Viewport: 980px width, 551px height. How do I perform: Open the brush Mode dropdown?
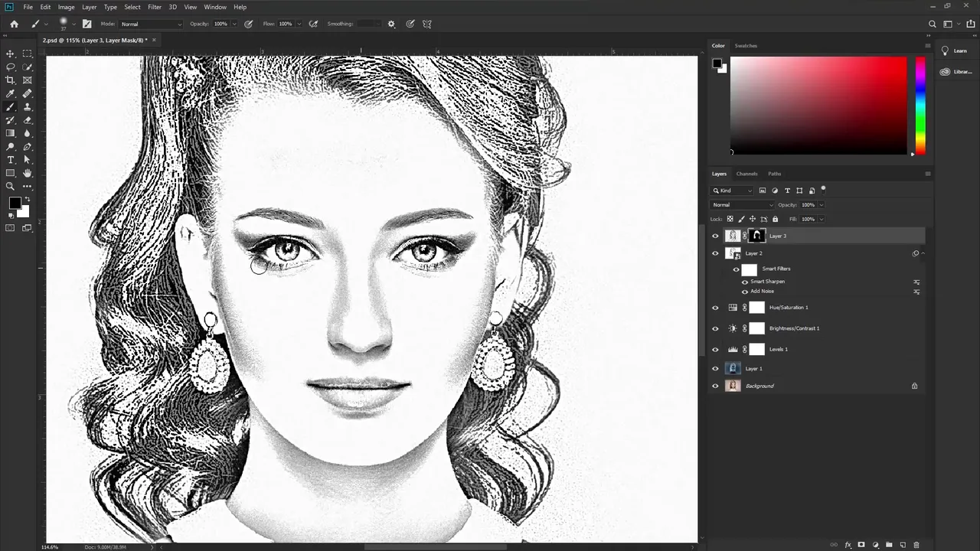click(152, 24)
